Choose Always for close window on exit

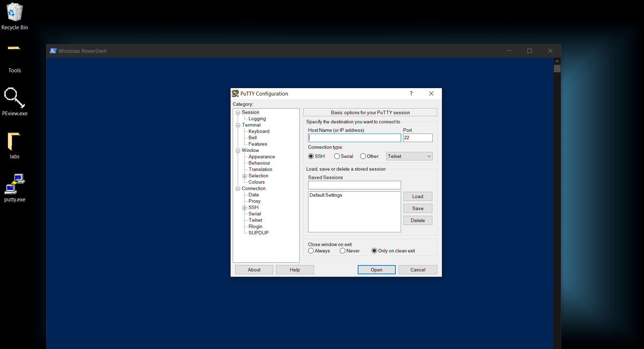coord(311,251)
